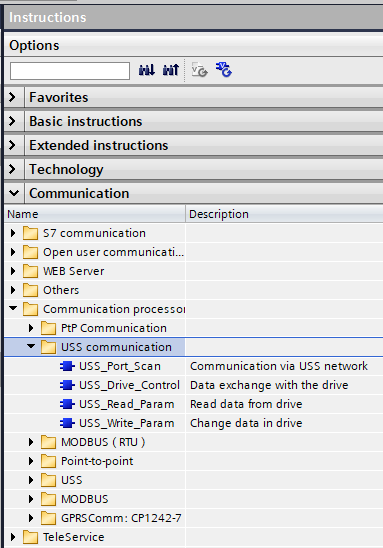
Task: Expand the Extended instructions section
Action: click(x=13, y=145)
